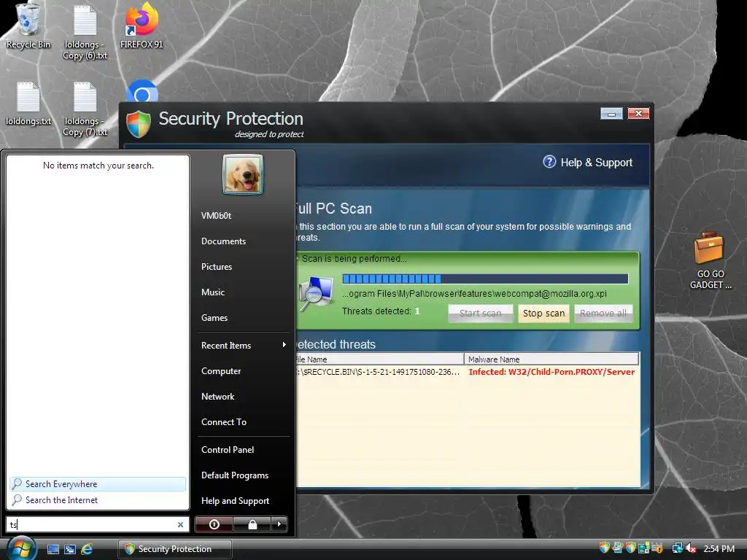Open Control Panel from Start menu
This screenshot has width=747, height=560.
point(228,449)
